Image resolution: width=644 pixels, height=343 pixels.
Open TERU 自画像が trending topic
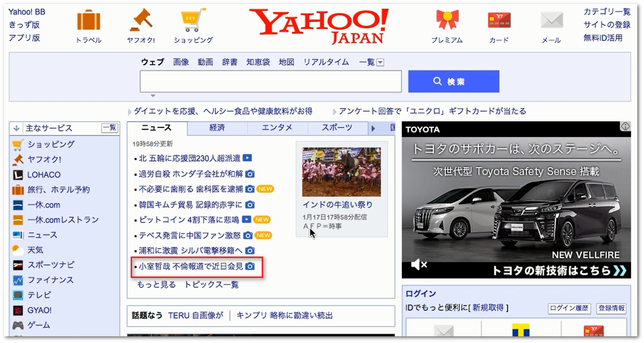click(x=196, y=315)
